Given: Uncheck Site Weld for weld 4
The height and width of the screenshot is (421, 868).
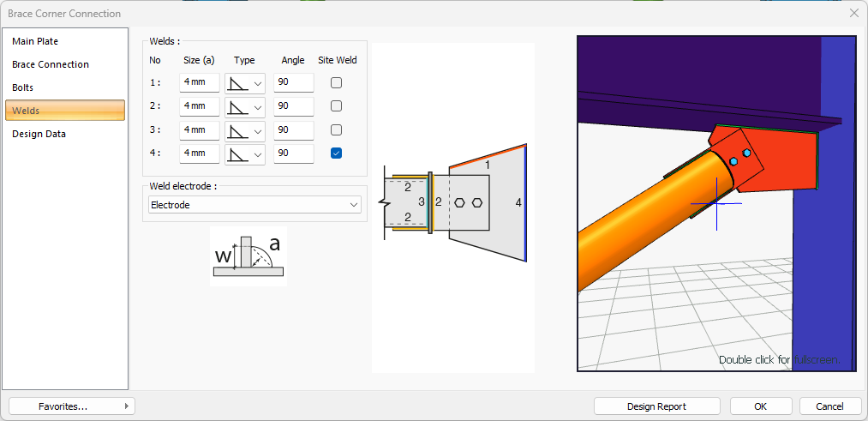Looking at the screenshot, I should (x=337, y=153).
